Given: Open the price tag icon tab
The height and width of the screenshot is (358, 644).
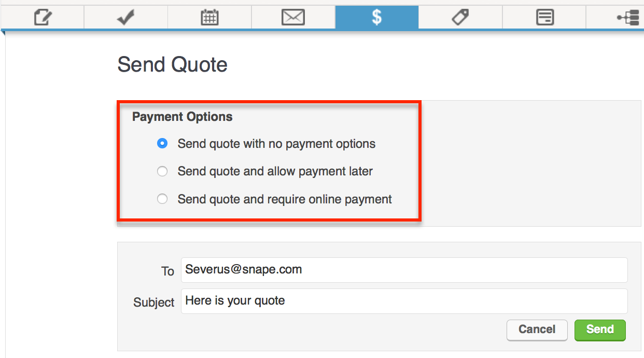Looking at the screenshot, I should tap(460, 18).
